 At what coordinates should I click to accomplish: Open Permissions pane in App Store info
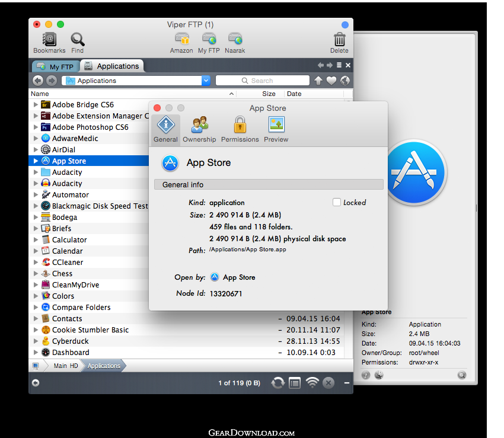(x=240, y=129)
